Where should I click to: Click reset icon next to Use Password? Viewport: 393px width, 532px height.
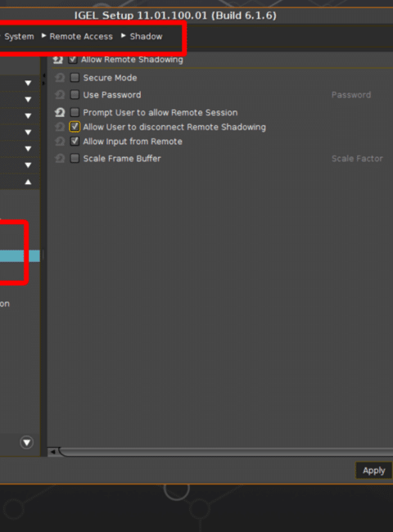coord(60,95)
